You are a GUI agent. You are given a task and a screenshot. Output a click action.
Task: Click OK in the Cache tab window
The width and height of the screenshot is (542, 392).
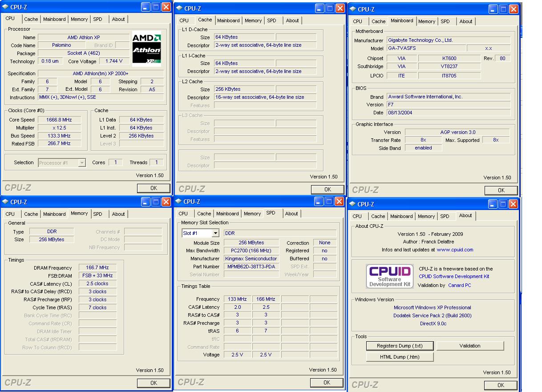click(328, 190)
